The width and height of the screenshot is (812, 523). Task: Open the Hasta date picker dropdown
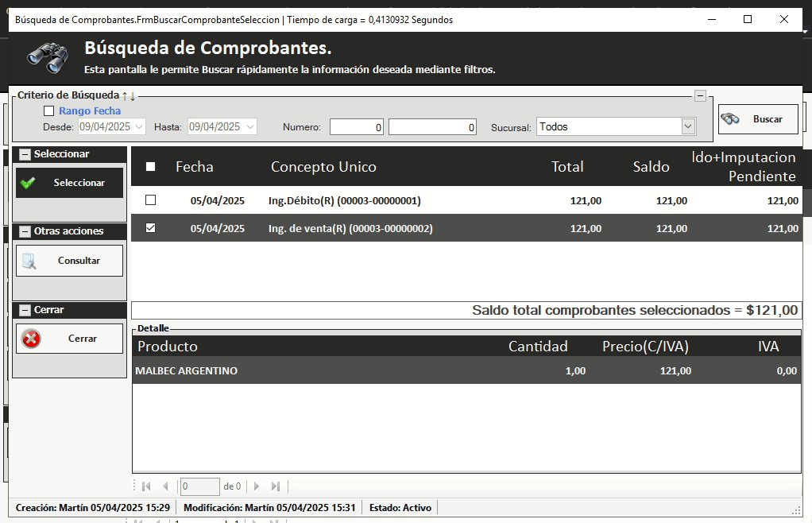(x=250, y=126)
